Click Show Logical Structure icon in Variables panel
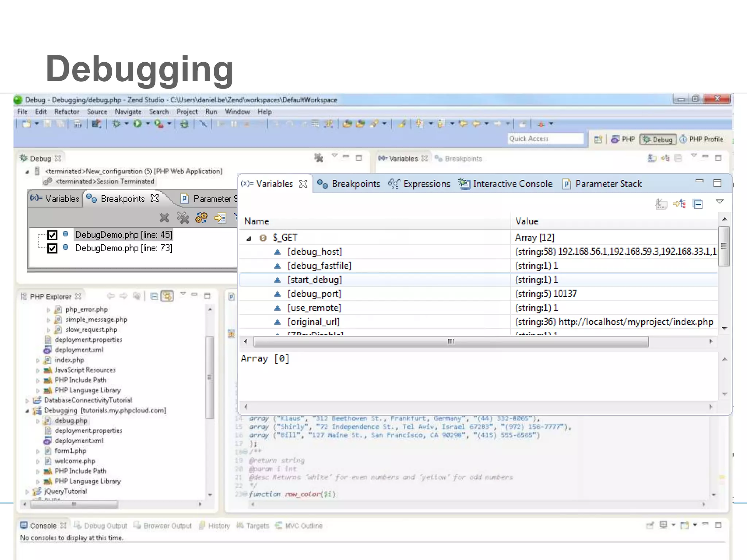The width and height of the screenshot is (747, 560). point(680,203)
